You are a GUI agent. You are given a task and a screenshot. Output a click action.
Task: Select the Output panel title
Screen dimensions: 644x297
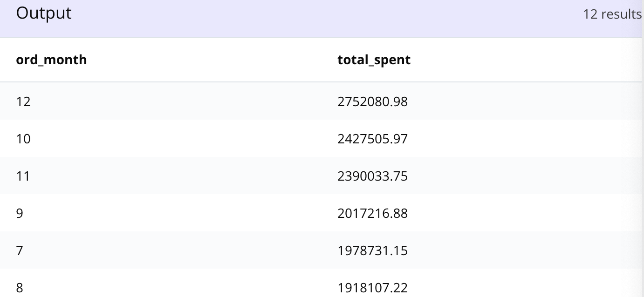[x=44, y=13]
